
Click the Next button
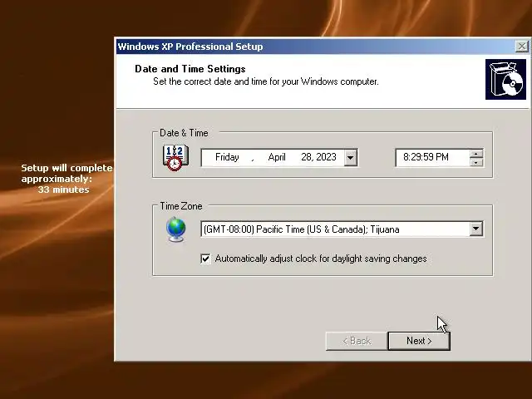point(419,341)
